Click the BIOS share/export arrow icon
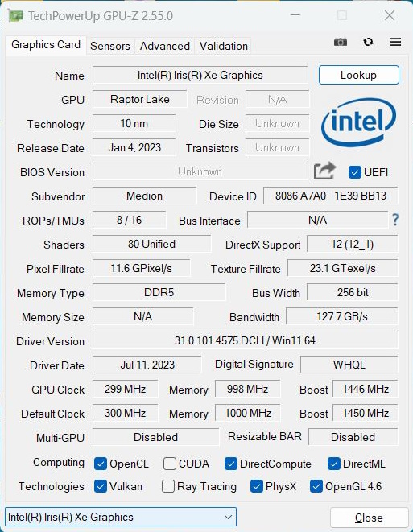 [x=324, y=171]
